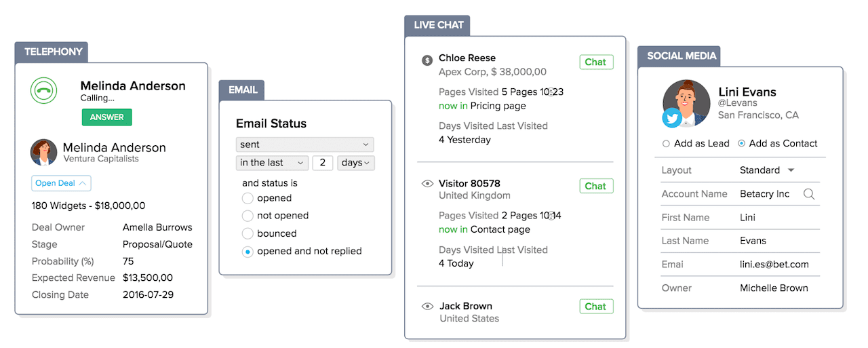Open the Layout Standard dropdown
The height and width of the screenshot is (348, 868).
(x=766, y=170)
